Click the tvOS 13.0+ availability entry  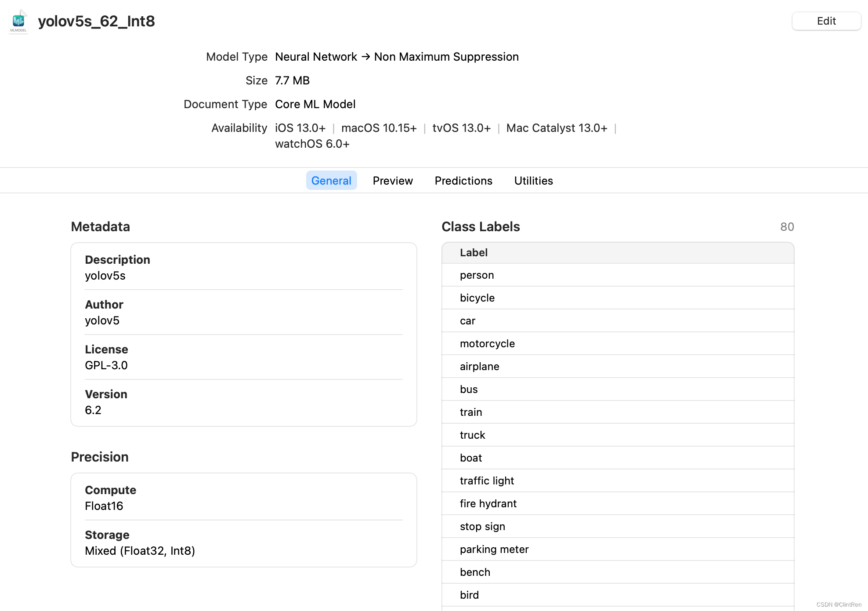pyautogui.click(x=461, y=128)
